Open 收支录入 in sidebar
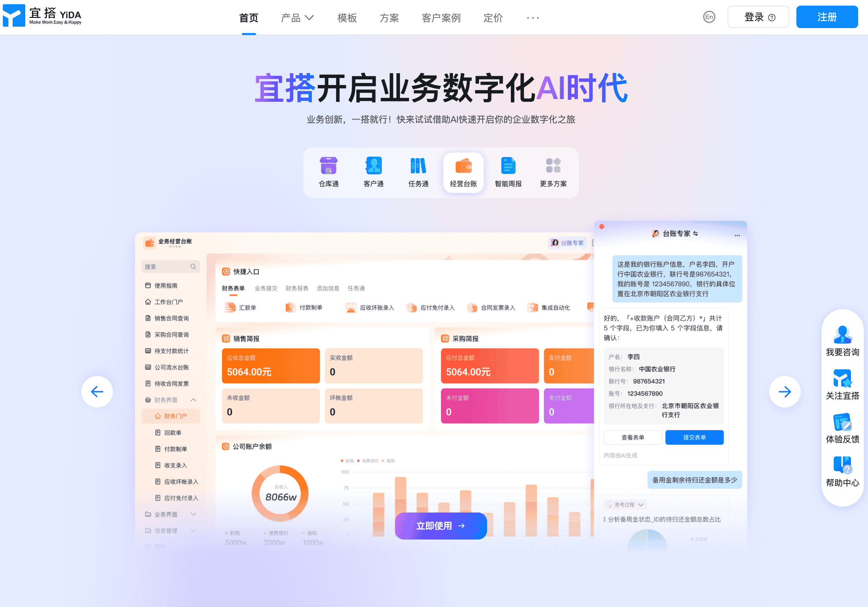 (x=171, y=465)
